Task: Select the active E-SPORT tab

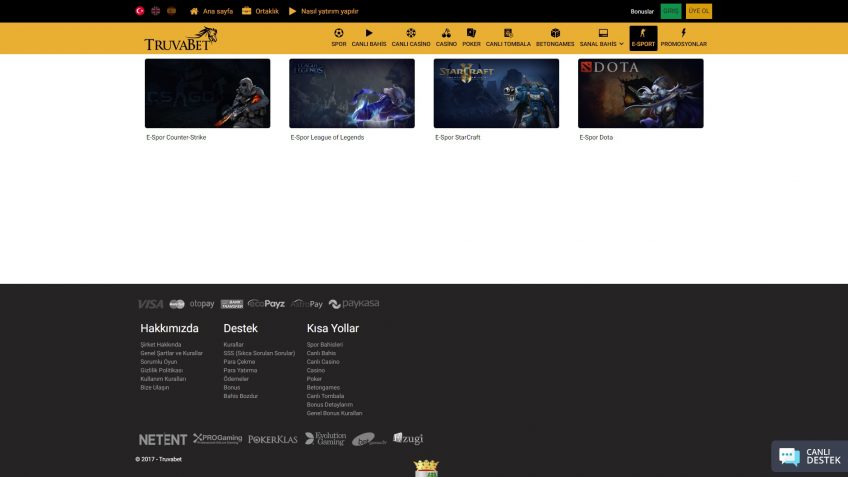Action: (x=643, y=38)
